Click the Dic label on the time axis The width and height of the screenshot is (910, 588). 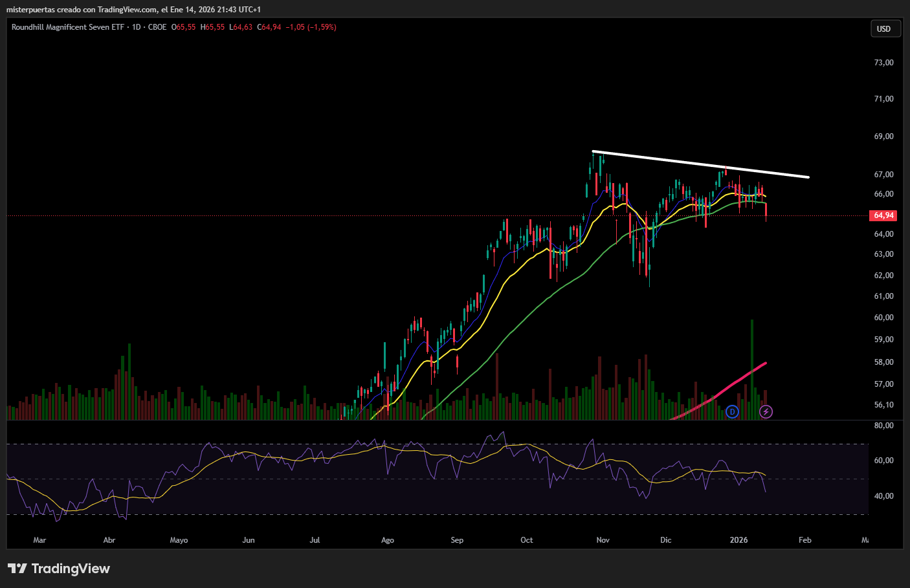pos(666,540)
